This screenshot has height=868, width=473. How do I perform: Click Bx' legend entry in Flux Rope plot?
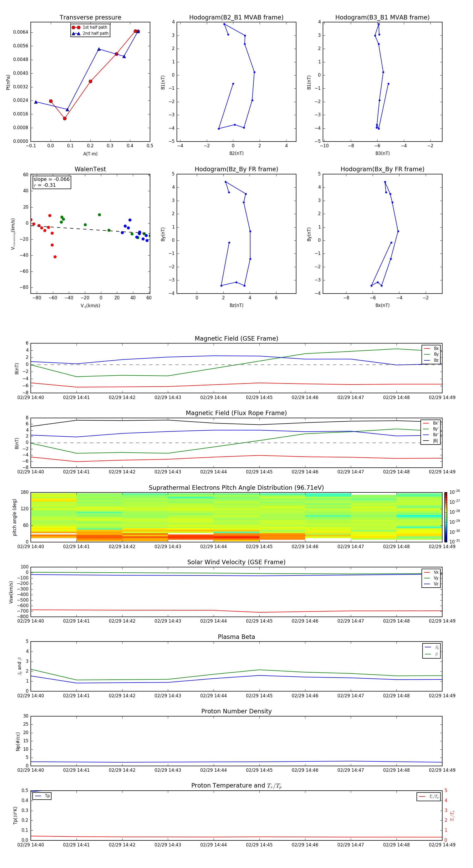click(431, 423)
